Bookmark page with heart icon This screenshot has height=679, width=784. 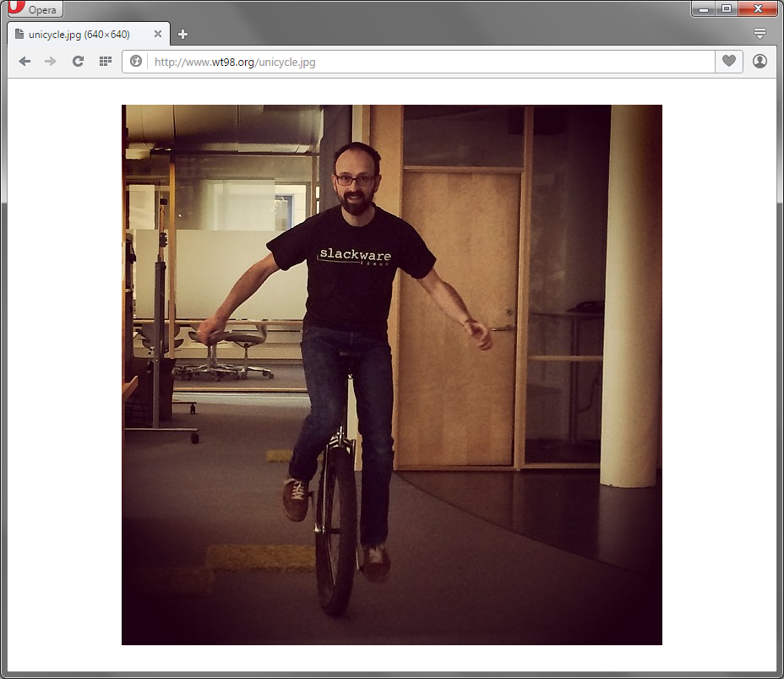coord(728,61)
